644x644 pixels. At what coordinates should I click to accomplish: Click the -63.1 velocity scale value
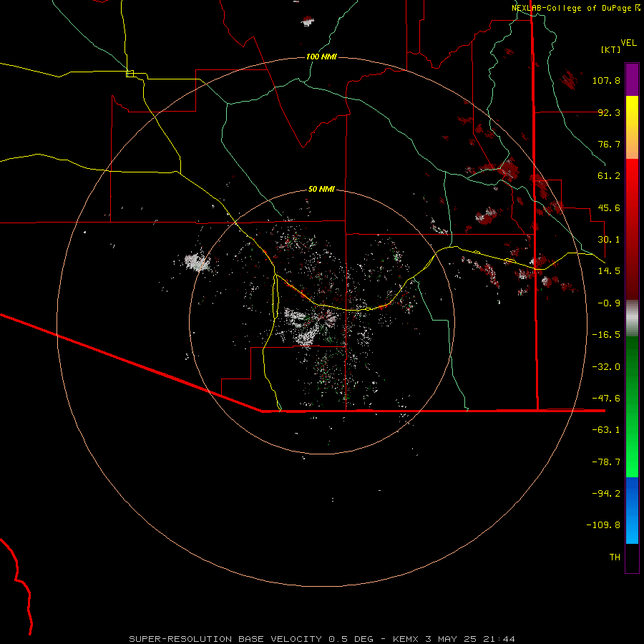coord(606,430)
